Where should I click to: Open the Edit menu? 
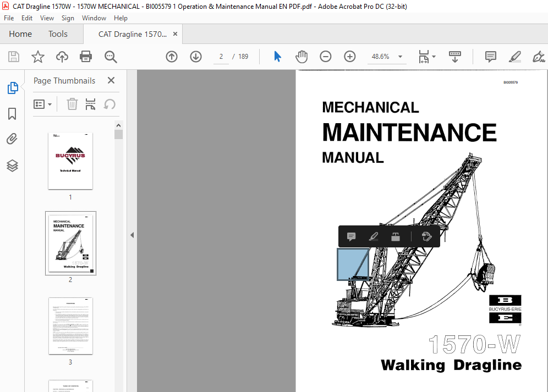pos(26,18)
